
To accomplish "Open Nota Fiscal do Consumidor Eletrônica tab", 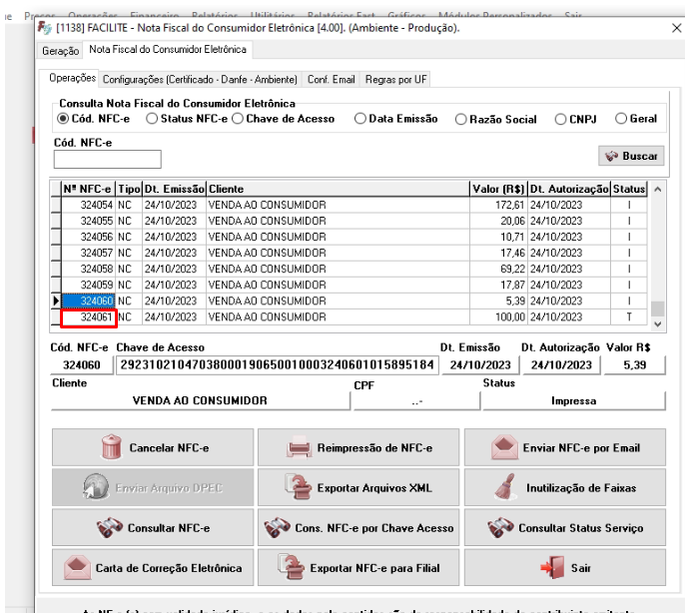I will [168, 49].
